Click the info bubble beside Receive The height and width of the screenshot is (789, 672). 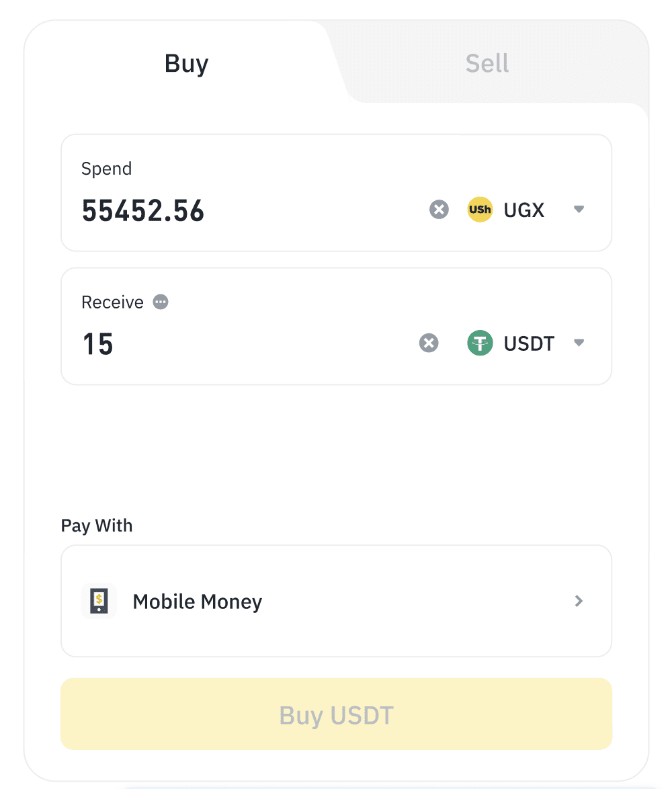pyautogui.click(x=160, y=302)
